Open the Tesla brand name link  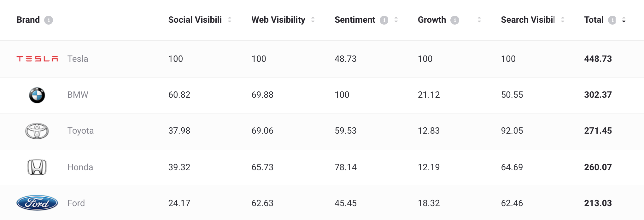[x=78, y=59]
